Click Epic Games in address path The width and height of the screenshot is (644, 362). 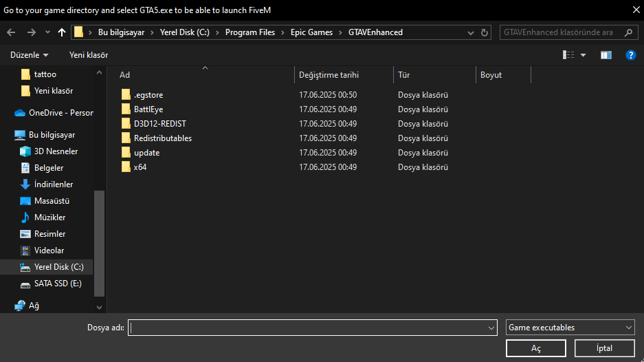tap(311, 32)
